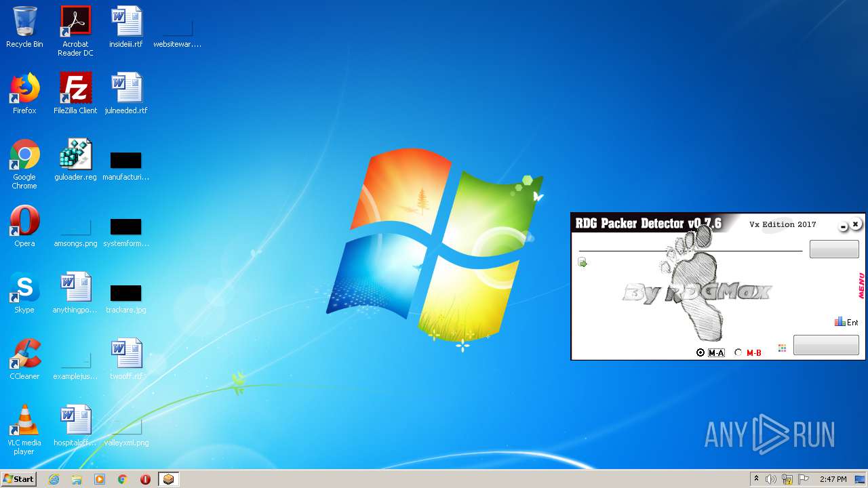Launch the Opera desktop shortcut
The image size is (868, 488).
coord(24,226)
